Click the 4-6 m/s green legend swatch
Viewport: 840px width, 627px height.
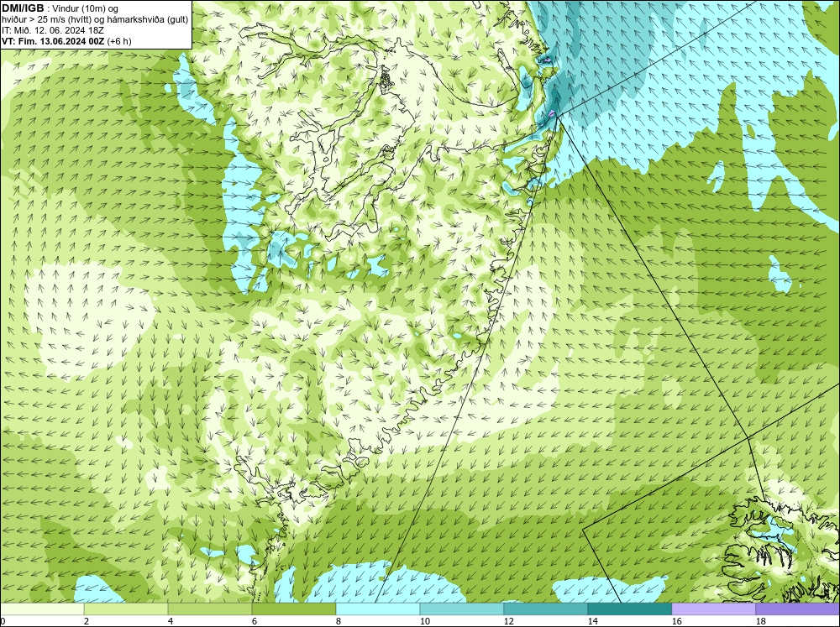[x=210, y=609]
